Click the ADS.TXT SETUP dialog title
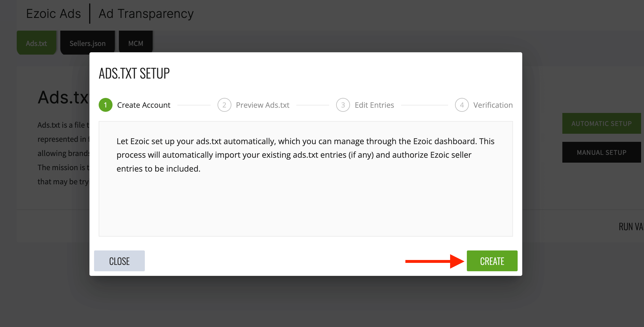Screen dimensions: 644x327 pyautogui.click(x=134, y=73)
